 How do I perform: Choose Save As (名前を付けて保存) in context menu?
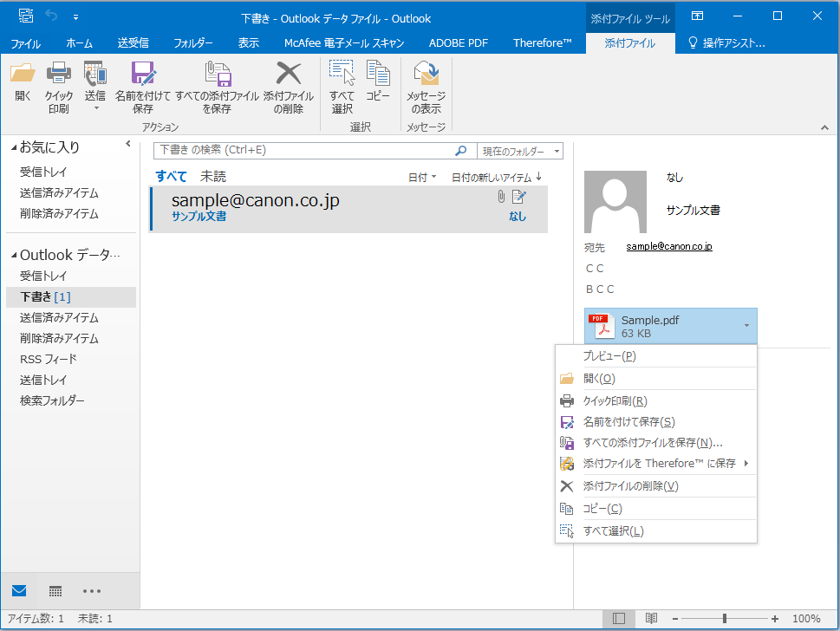point(655,422)
